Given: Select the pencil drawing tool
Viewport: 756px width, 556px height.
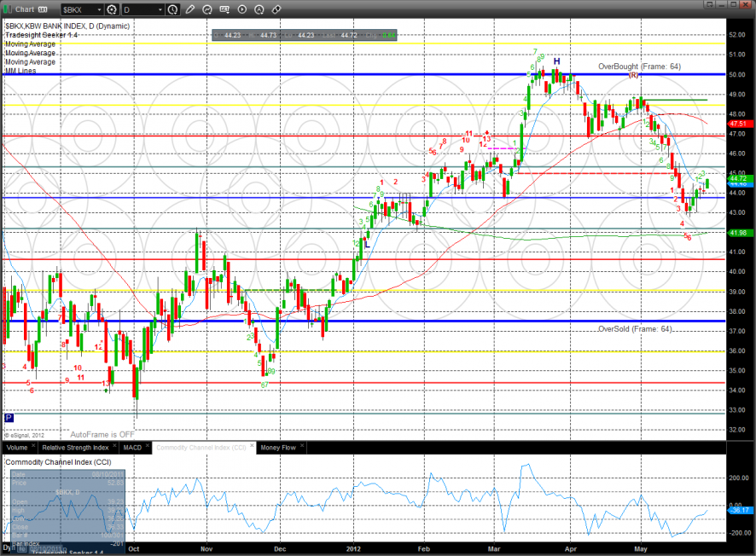Looking at the screenshot, I should (x=191, y=10).
